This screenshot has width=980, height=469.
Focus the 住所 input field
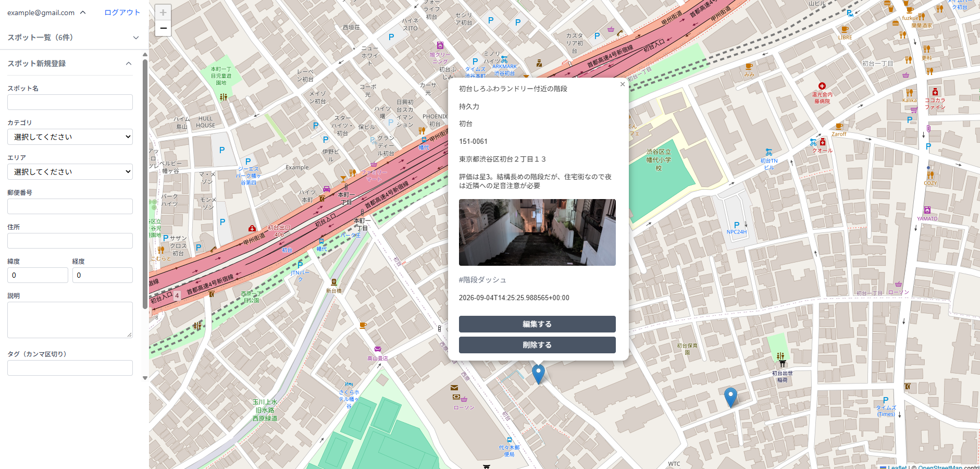70,241
